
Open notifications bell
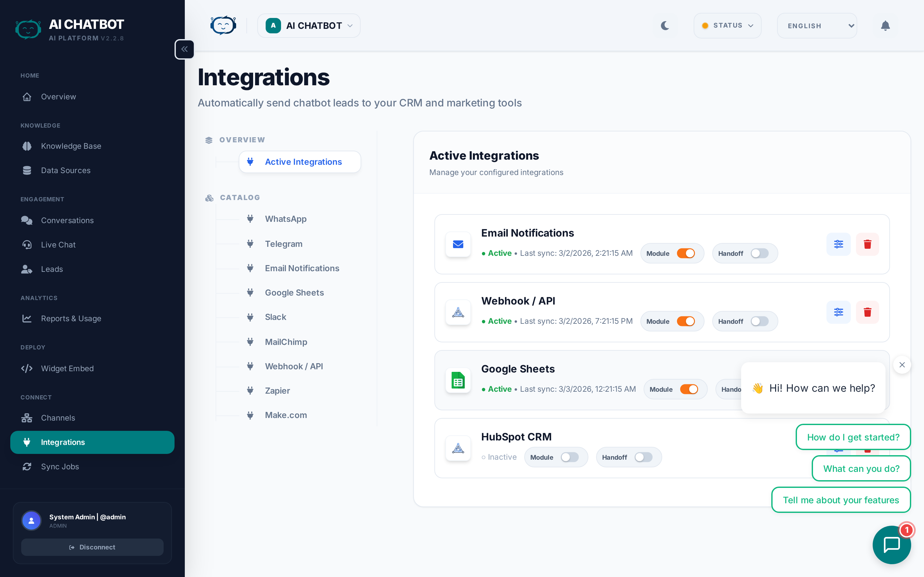885,26
